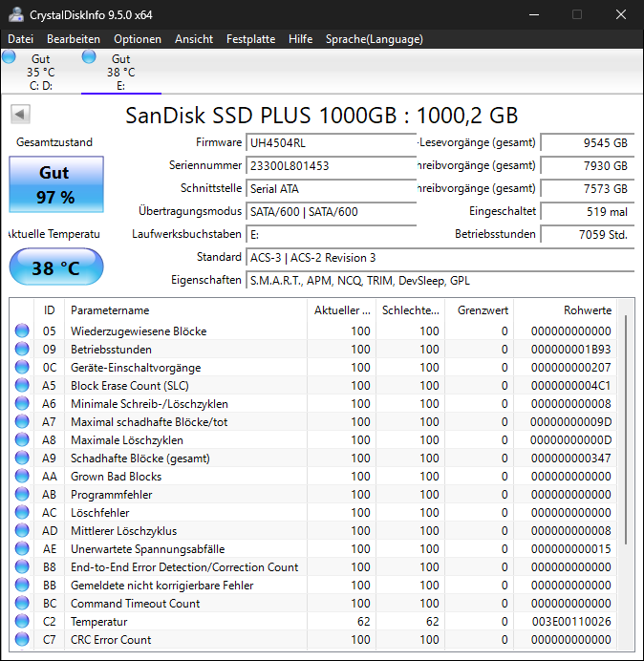Open the Datei menu
This screenshot has width=644, height=661.
pyautogui.click(x=20, y=39)
